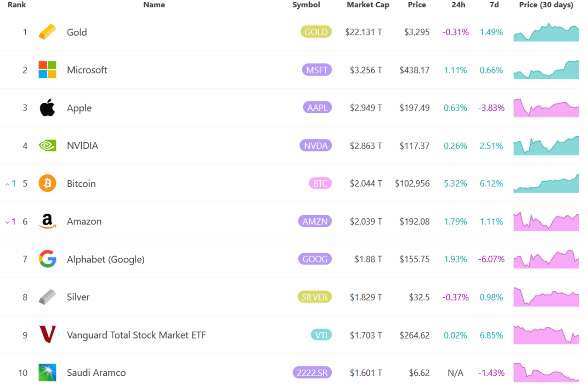Screen dimensions: 588x390
Task: Click the 2222.SR symbol badge
Action: 312,373
